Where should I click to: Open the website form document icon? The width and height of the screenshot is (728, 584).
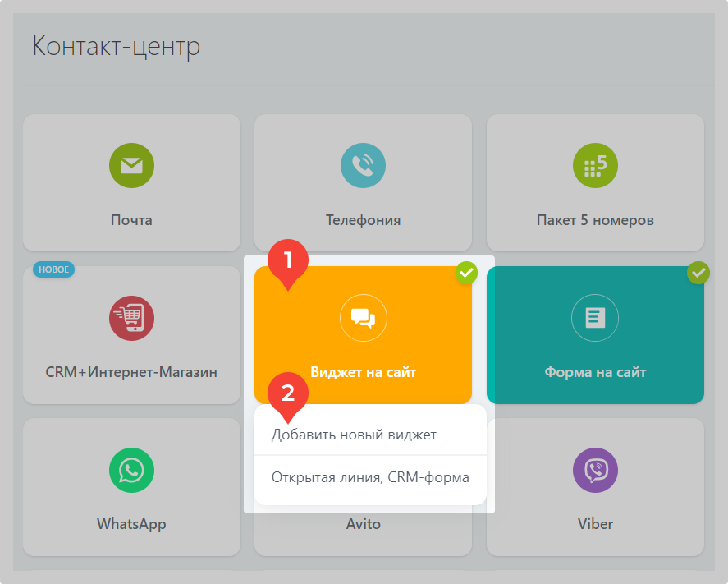pyautogui.click(x=594, y=318)
